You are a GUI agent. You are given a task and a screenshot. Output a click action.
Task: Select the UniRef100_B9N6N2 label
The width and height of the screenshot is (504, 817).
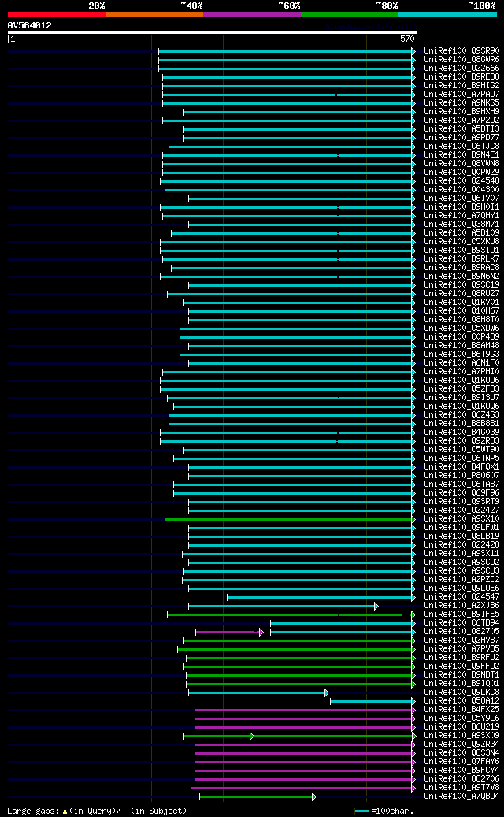[461, 277]
